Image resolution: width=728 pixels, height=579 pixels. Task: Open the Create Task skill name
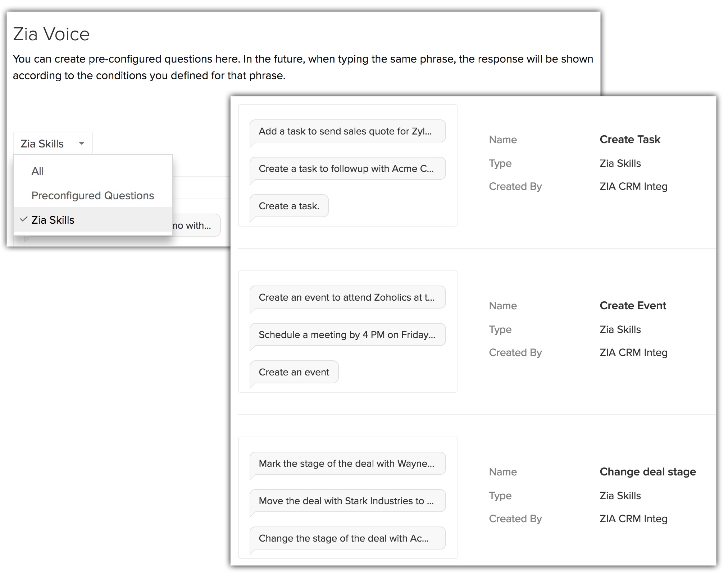pos(630,140)
